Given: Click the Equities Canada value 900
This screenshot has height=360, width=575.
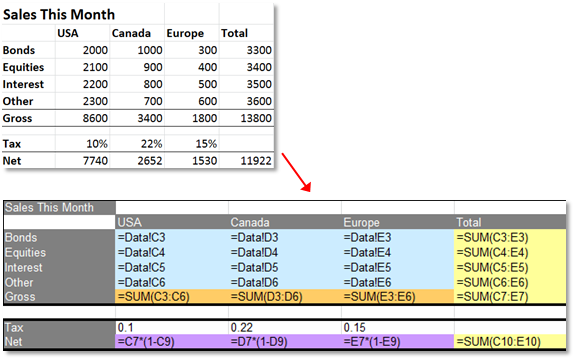Looking at the screenshot, I should click(x=153, y=67).
